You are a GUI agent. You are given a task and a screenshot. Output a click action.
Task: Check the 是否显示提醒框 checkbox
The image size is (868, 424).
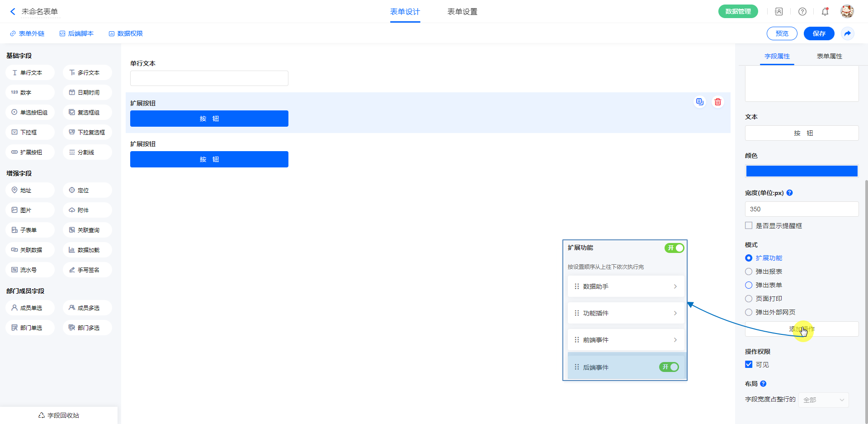pos(749,225)
